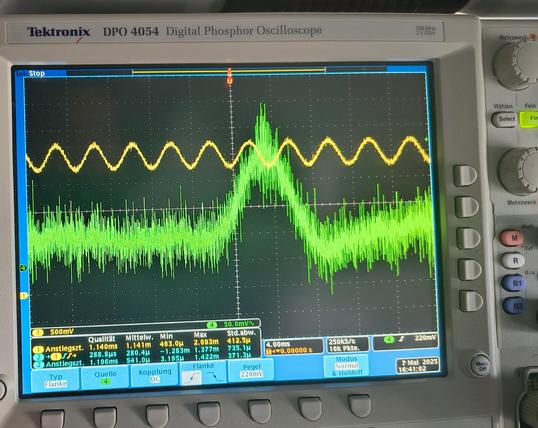The height and width of the screenshot is (428, 538).
Task: Click the Stop acquisition status indicator
Action: (36, 73)
